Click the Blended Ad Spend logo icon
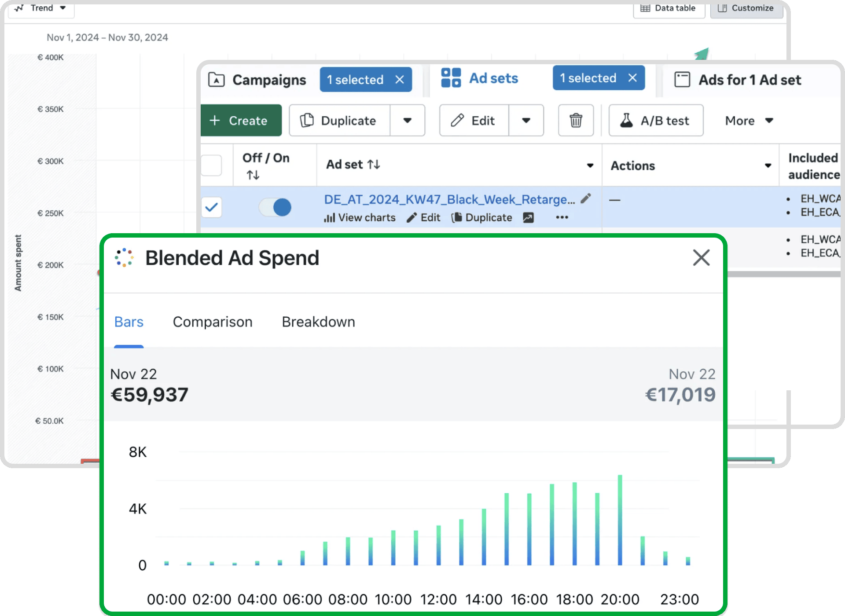This screenshot has width=845, height=616. (x=124, y=258)
